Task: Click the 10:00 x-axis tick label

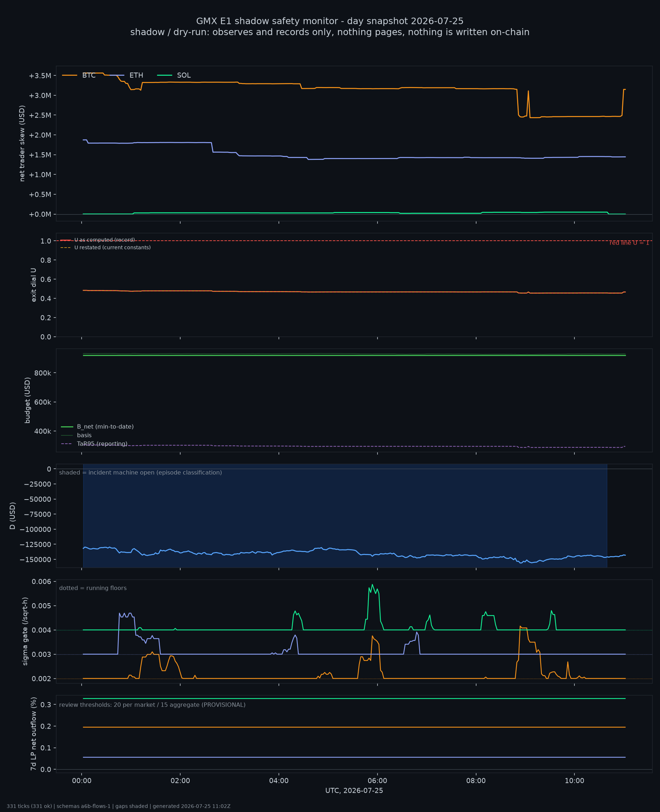Action: (574, 781)
